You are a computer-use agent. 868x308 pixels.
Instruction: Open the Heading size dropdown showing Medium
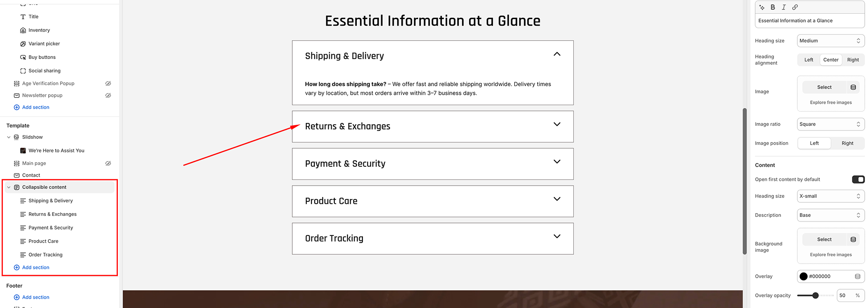[830, 41]
